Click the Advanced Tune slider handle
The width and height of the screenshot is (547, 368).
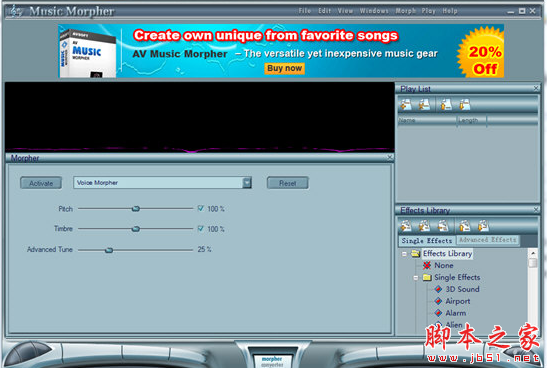coord(109,250)
